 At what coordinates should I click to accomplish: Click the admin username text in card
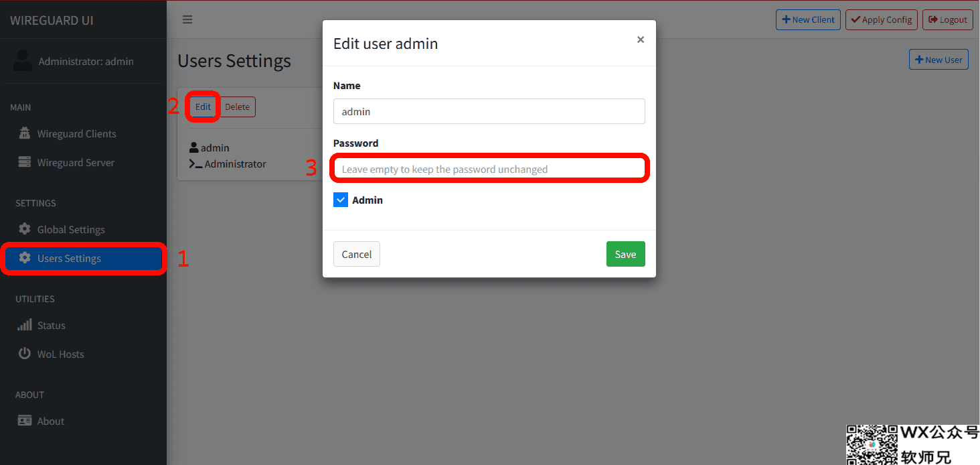click(x=215, y=147)
